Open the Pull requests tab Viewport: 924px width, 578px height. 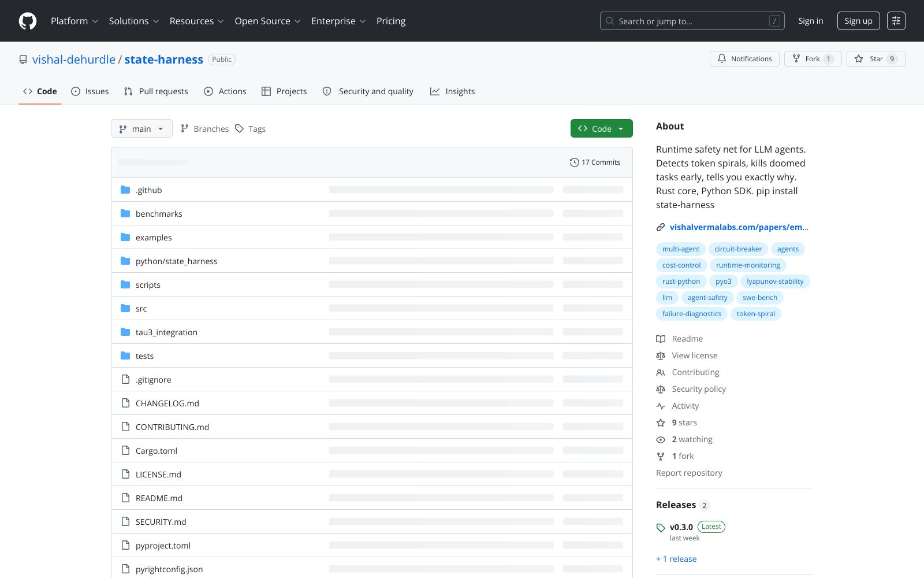point(156,91)
